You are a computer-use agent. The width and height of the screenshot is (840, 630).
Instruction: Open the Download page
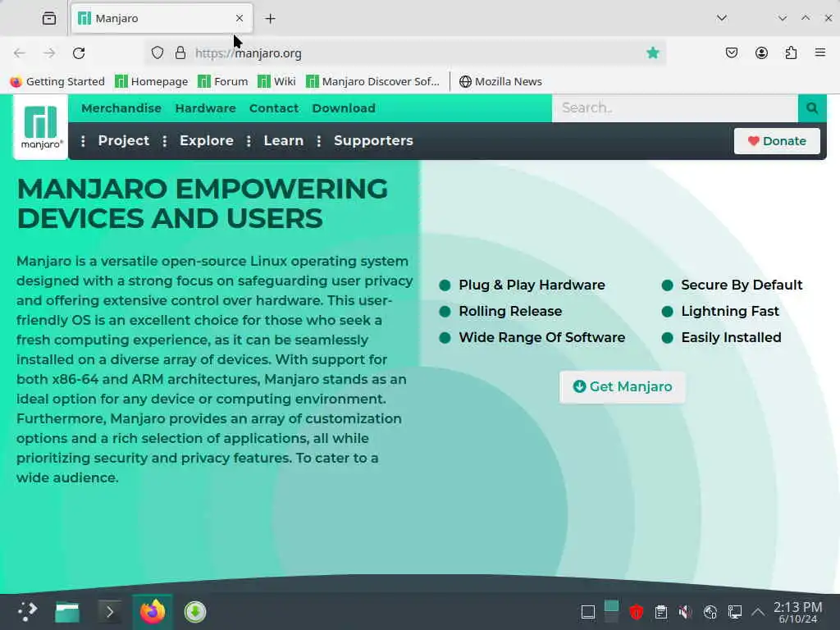pyautogui.click(x=344, y=108)
